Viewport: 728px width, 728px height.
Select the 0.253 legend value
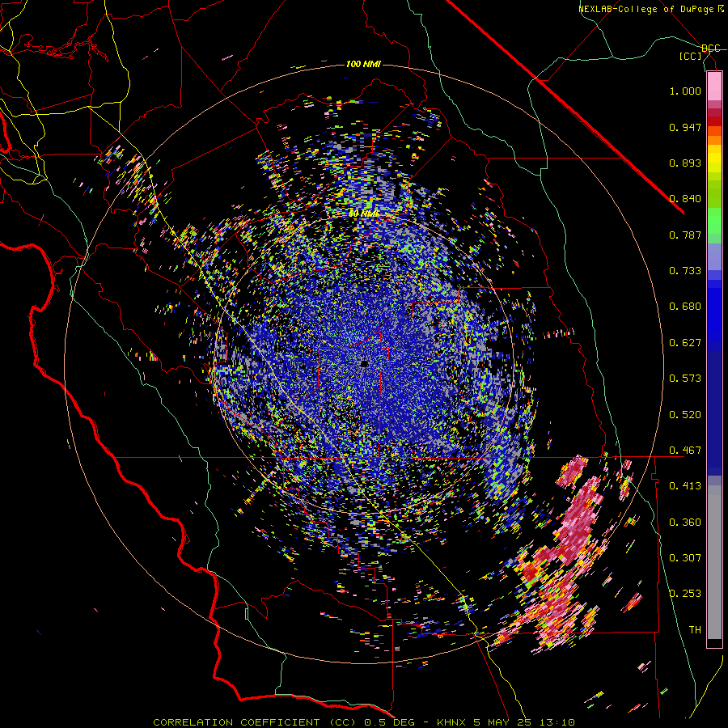pyautogui.click(x=685, y=594)
